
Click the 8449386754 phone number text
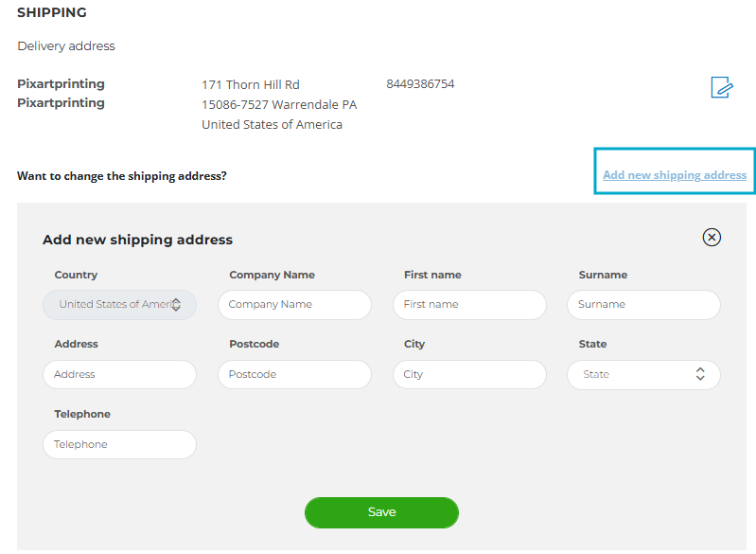420,84
